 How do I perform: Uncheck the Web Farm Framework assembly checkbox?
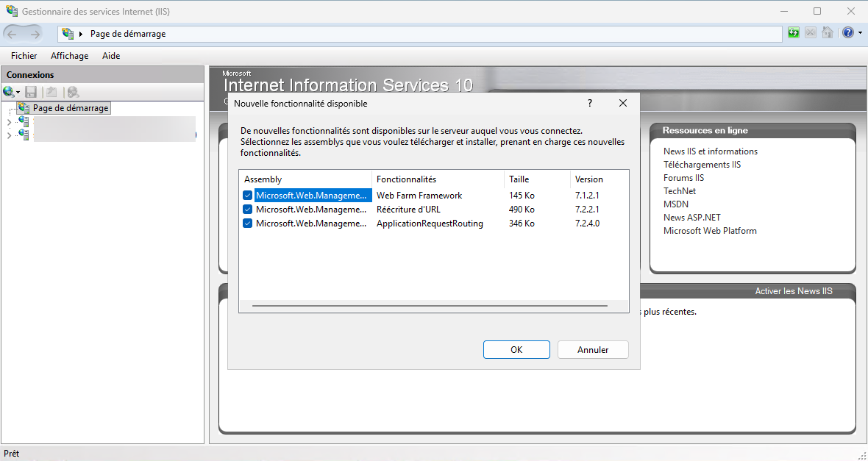tap(248, 196)
